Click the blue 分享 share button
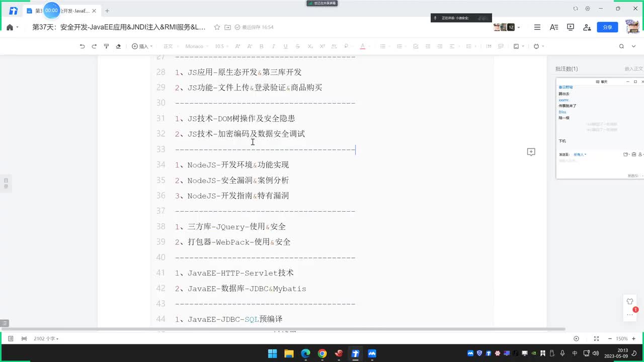 pyautogui.click(x=607, y=27)
